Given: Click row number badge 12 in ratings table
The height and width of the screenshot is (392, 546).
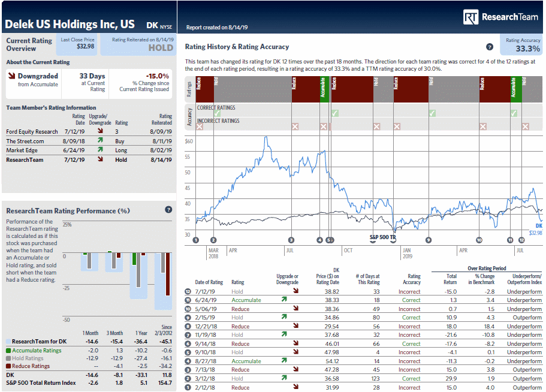Looking at the screenshot, I should pos(188,291).
